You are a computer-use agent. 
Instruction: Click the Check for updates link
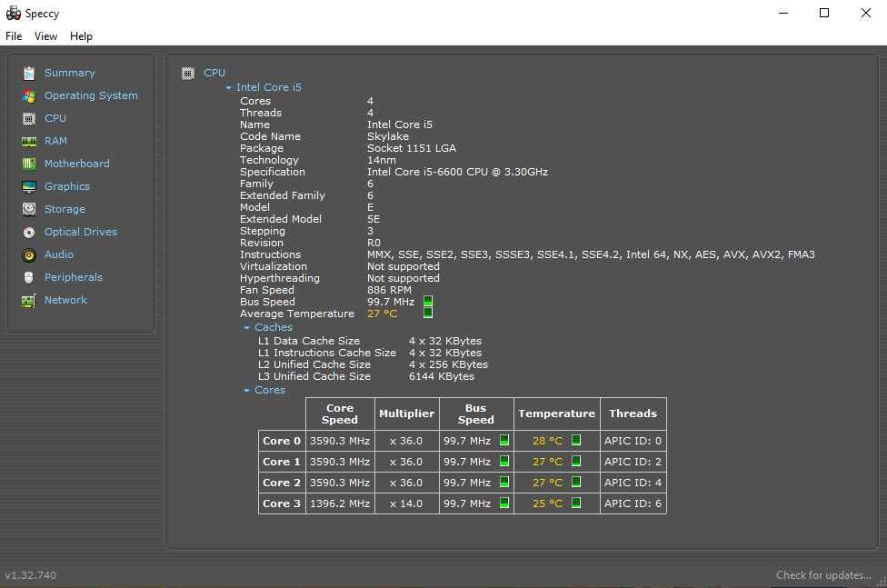[x=823, y=575]
